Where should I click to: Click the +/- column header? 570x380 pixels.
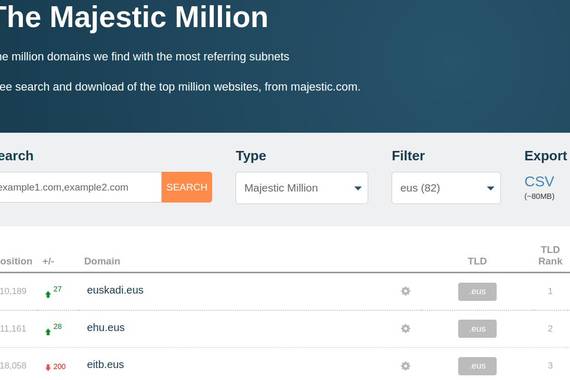(48, 261)
